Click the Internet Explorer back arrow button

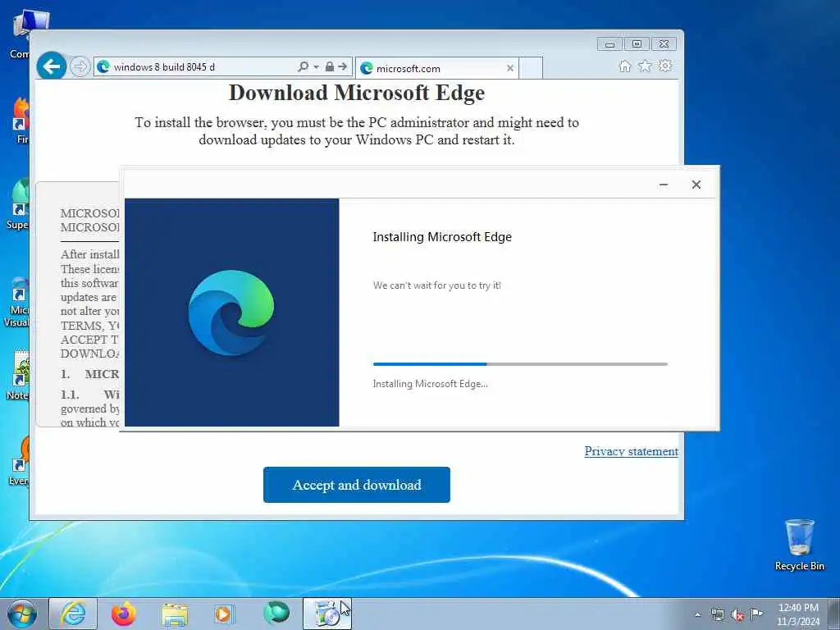(52, 66)
